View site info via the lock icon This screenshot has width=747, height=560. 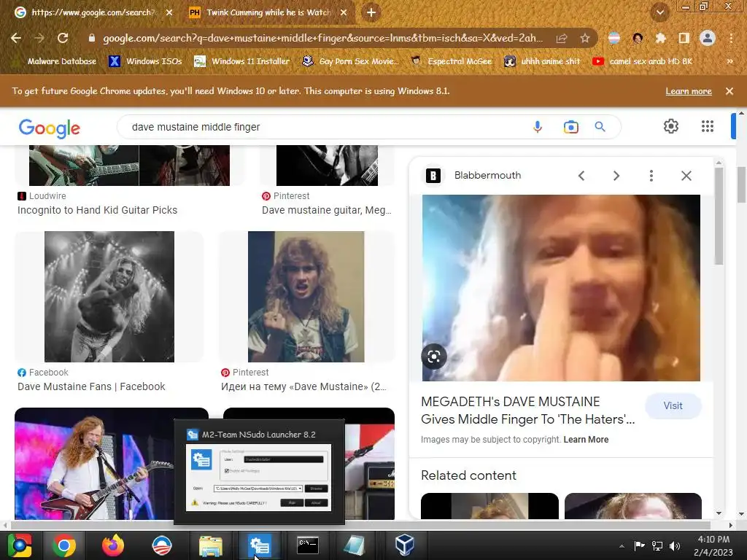[x=92, y=38]
